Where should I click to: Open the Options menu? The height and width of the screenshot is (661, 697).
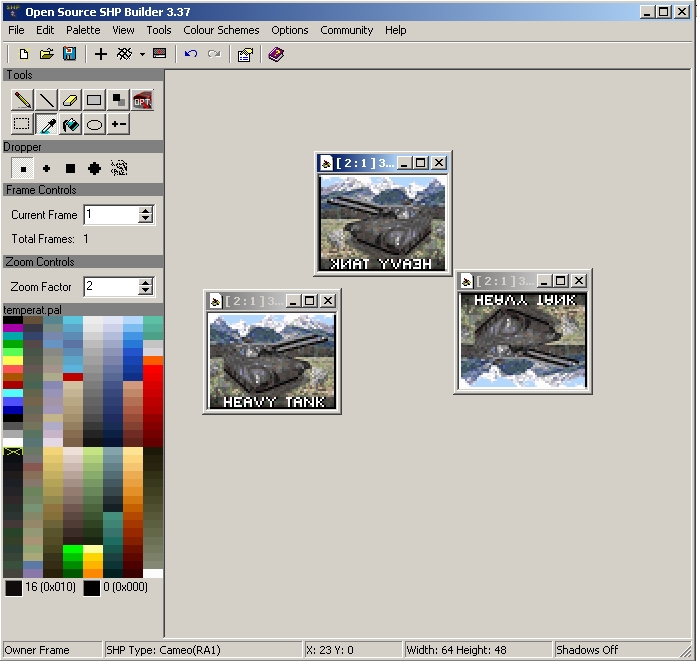coord(289,30)
